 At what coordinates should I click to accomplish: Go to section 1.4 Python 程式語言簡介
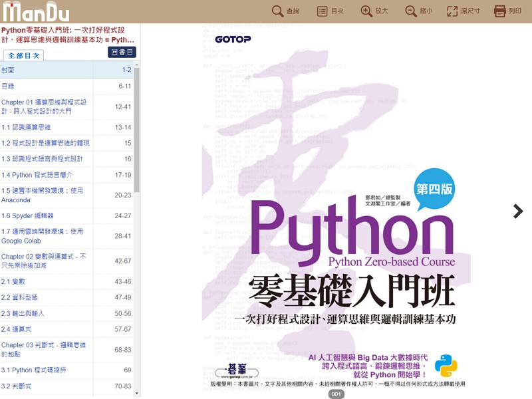pyautogui.click(x=47, y=175)
